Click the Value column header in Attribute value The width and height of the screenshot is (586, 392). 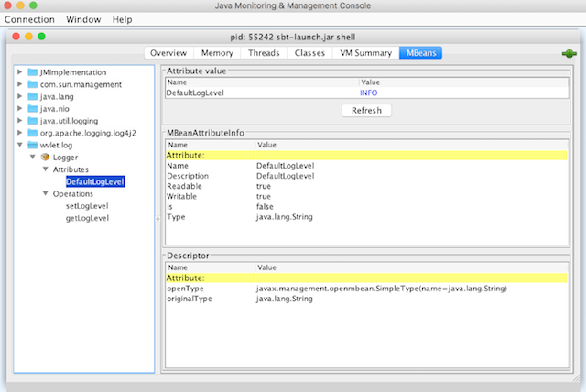(x=463, y=82)
